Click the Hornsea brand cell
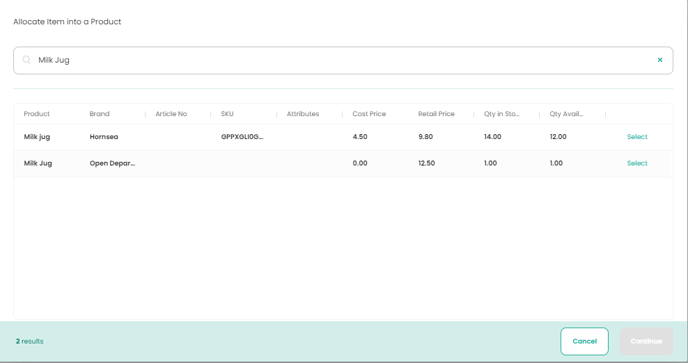This screenshot has width=688, height=363. point(104,137)
